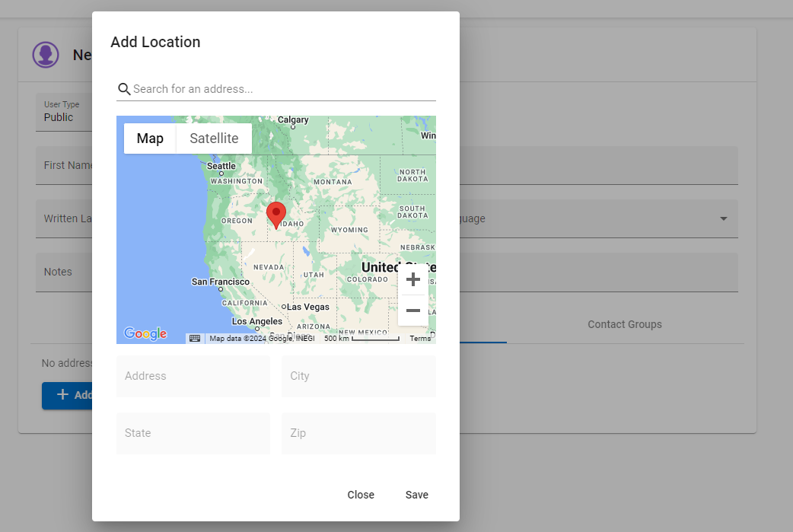793x532 pixels.
Task: Zoom out on the map
Action: click(x=413, y=311)
